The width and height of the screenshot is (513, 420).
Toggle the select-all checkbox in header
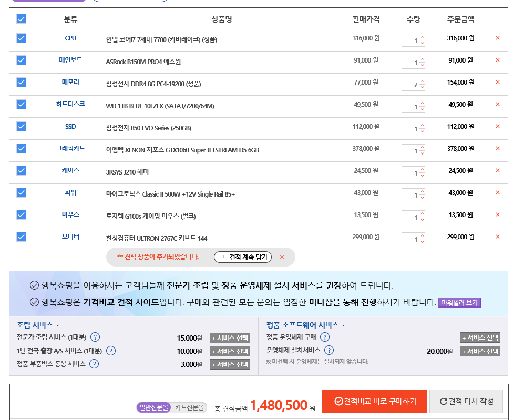21,18
